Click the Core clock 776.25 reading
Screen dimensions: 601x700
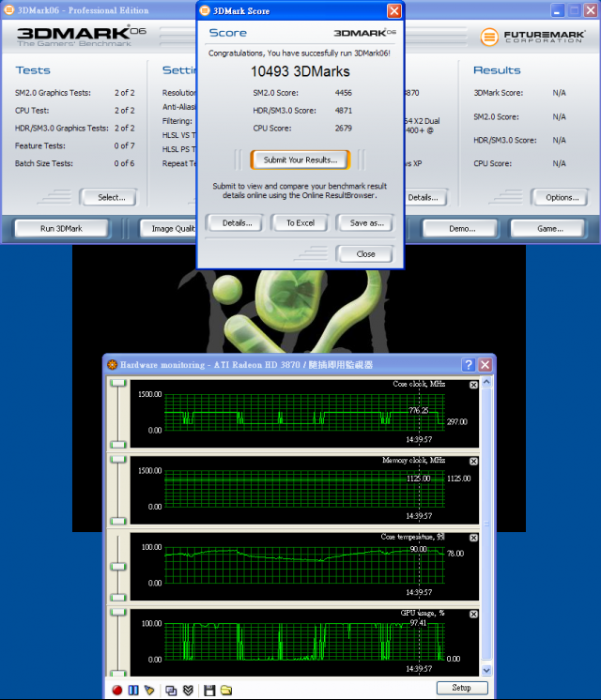click(x=419, y=410)
